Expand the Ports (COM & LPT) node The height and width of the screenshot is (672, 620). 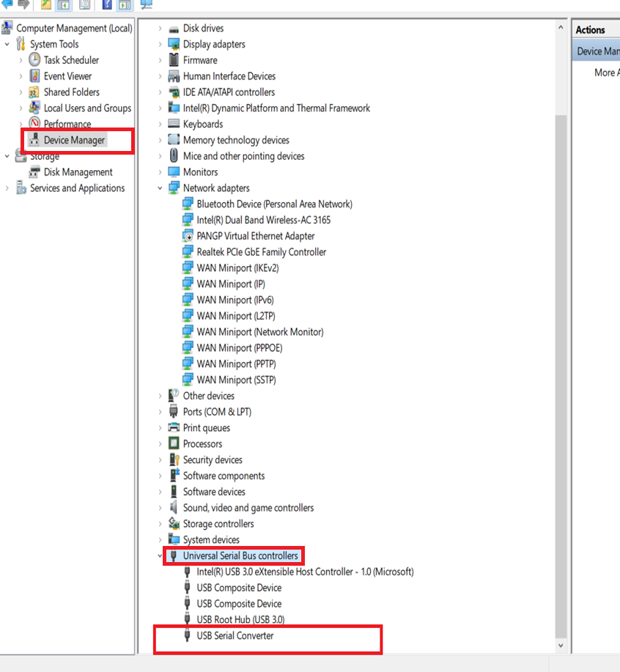coord(160,412)
